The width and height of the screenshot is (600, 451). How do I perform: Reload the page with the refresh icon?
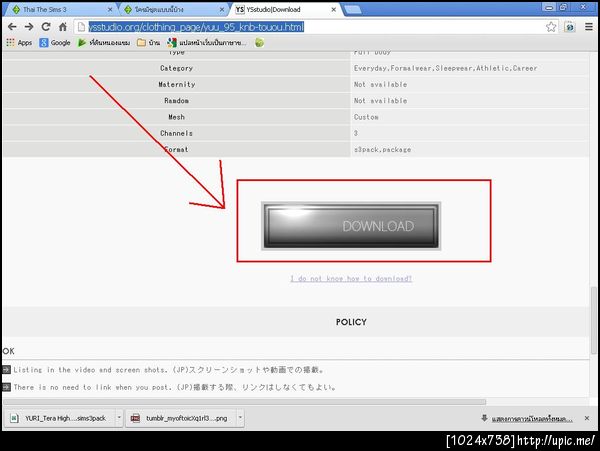coord(46,26)
